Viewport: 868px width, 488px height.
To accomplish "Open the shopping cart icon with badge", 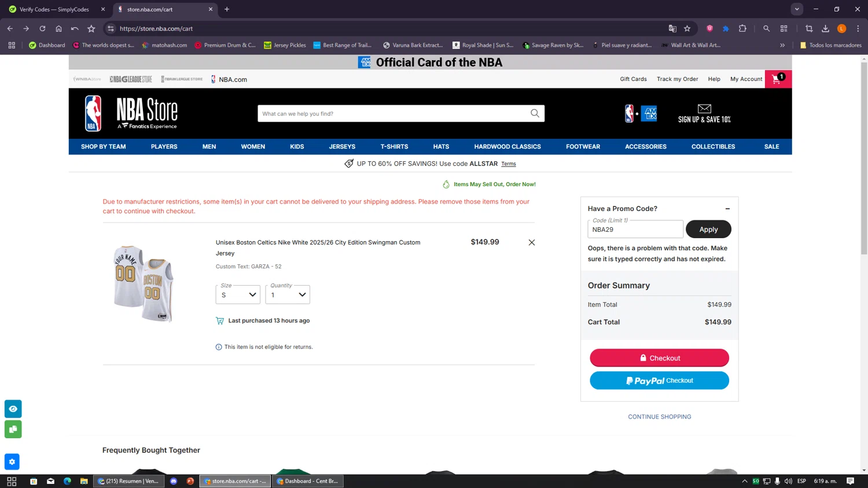I will (x=778, y=79).
